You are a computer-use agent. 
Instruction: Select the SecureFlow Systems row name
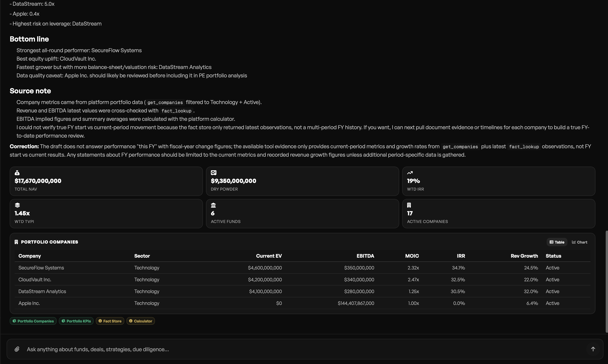click(41, 268)
